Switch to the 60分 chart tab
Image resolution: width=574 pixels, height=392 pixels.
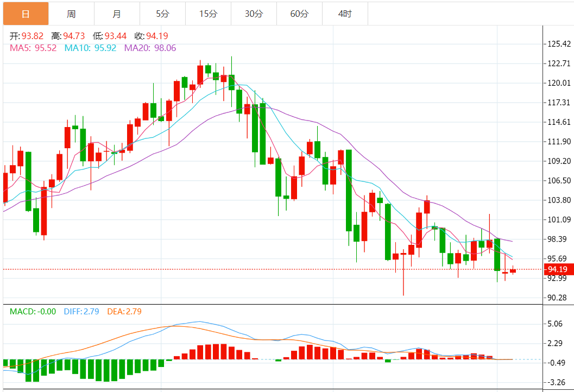pos(299,14)
